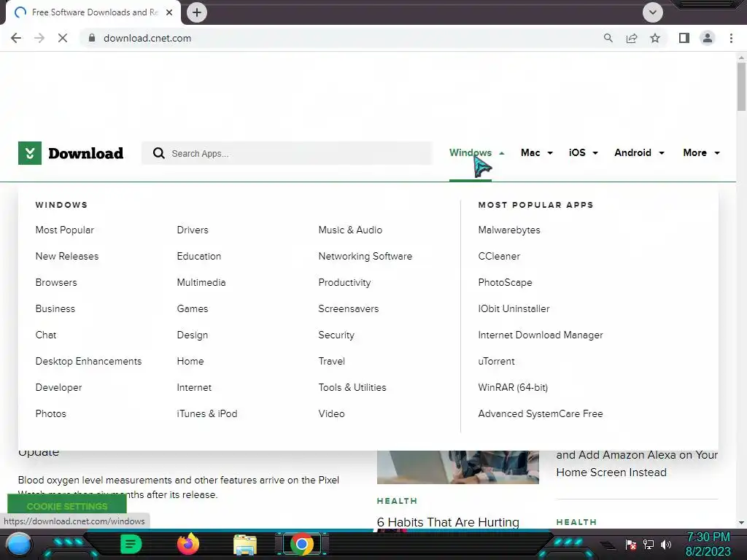This screenshot has width=747, height=560.
Task: Open Advanced SystemCare Free link
Action: [541, 414]
